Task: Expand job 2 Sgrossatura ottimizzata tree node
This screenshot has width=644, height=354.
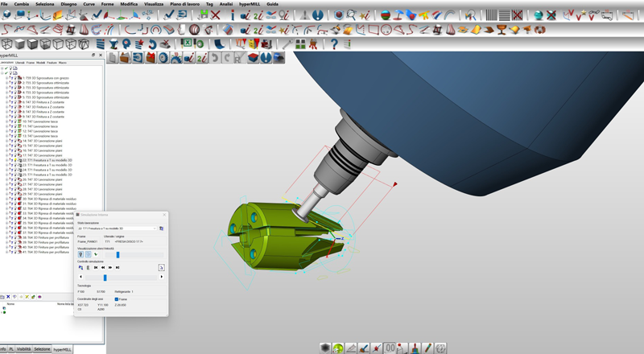Action: [x=6, y=83]
